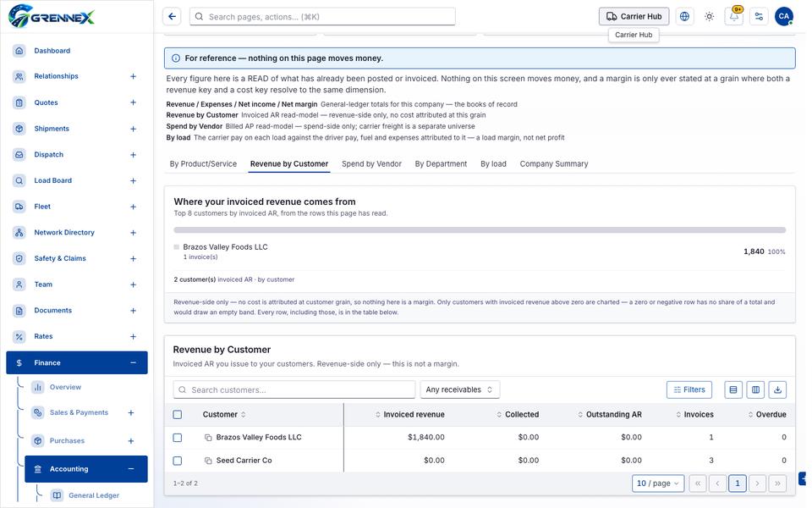Open the Filters panel

click(x=689, y=389)
